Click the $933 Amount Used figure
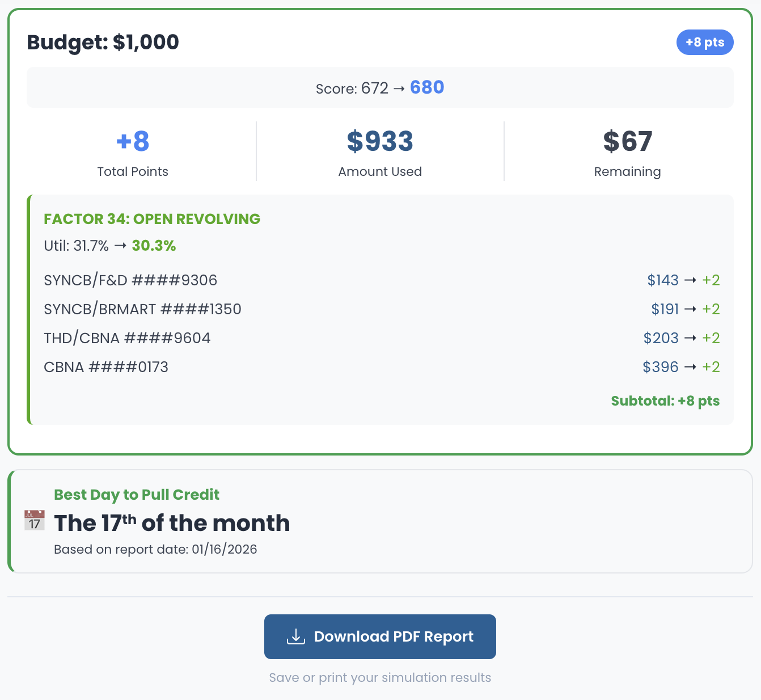The height and width of the screenshot is (700, 761). pyautogui.click(x=380, y=141)
